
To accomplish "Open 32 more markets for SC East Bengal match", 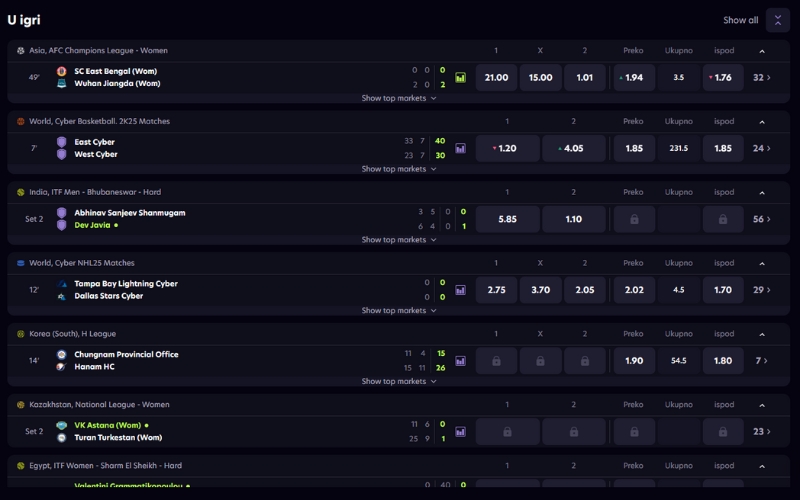I will tap(762, 77).
